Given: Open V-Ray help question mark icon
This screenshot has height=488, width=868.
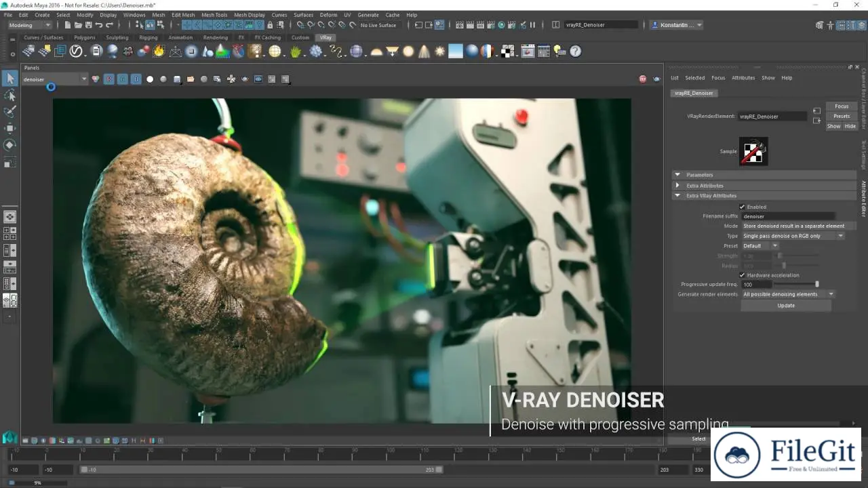Looking at the screenshot, I should (575, 51).
